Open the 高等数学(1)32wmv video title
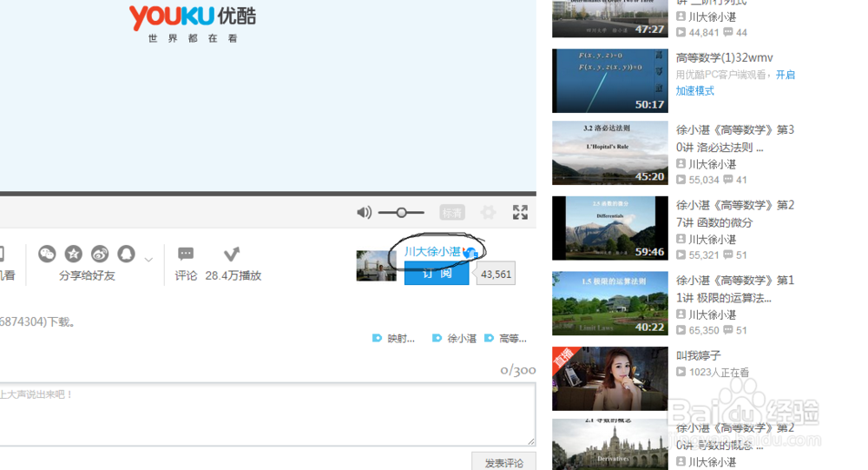 (724, 57)
